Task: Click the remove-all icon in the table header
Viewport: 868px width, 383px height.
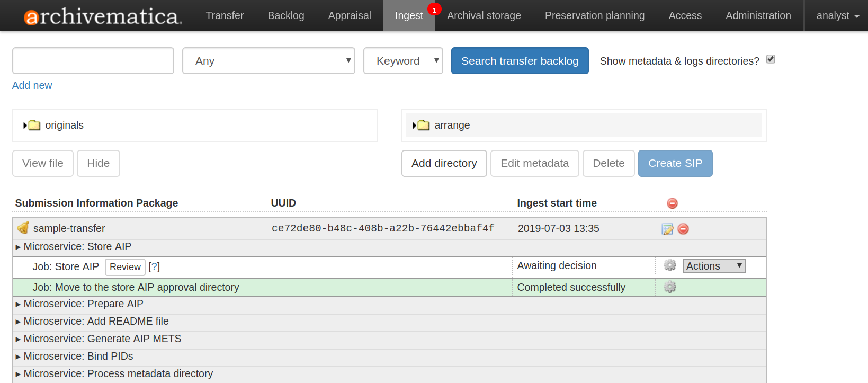Action: (x=672, y=203)
